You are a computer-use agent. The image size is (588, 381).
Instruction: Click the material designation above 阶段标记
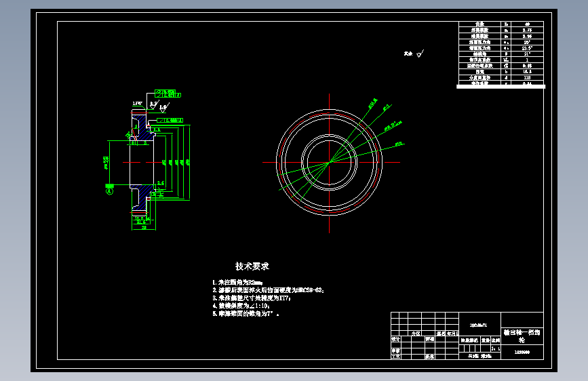[479, 325]
